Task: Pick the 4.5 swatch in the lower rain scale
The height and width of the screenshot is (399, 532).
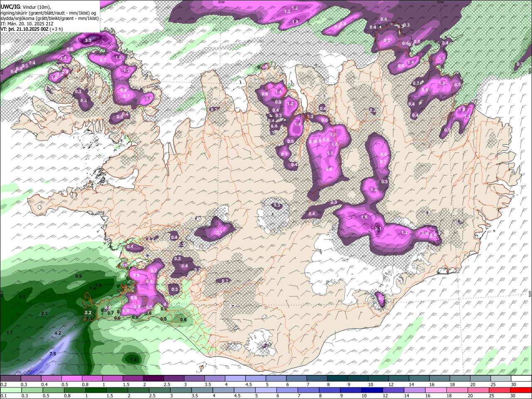Action: coord(244,390)
